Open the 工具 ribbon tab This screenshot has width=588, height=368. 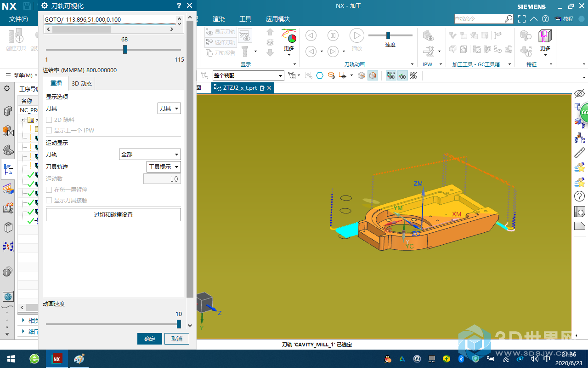click(245, 19)
